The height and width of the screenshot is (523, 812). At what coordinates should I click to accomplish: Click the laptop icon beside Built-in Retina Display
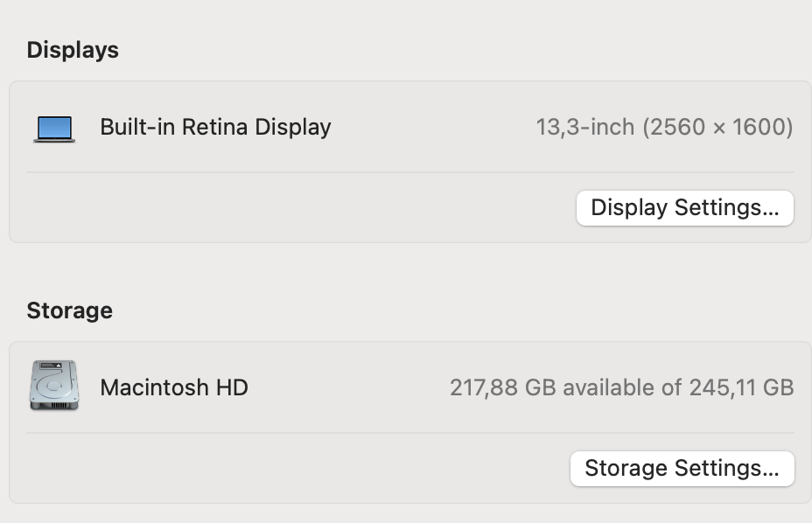(54, 129)
